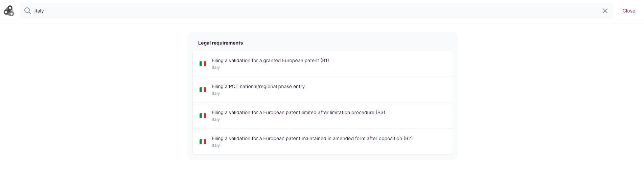The width and height of the screenshot is (644, 191).
Task: Click "Italy" subtitle under the B1 validation result
Action: (216, 67)
